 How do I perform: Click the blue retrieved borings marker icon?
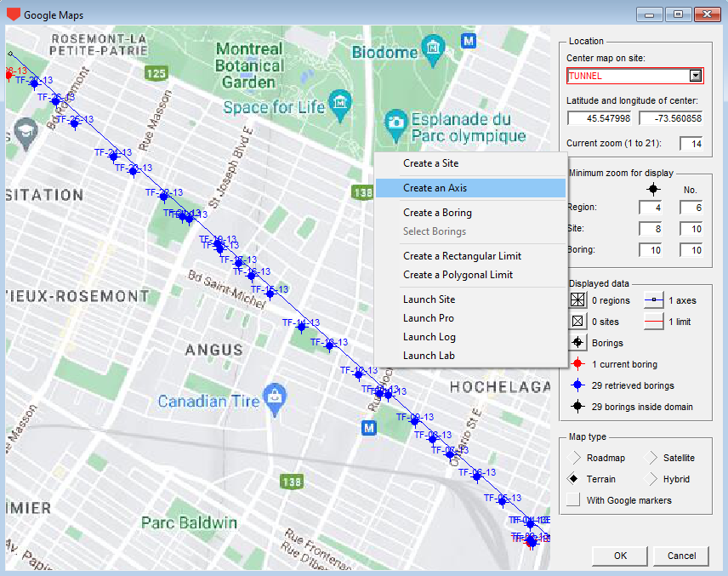(577, 385)
